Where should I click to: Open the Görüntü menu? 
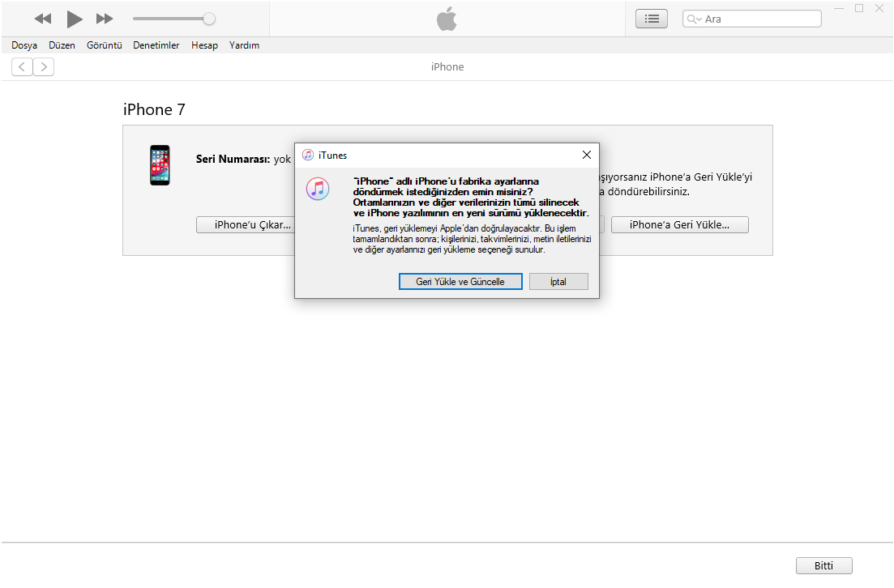(105, 45)
